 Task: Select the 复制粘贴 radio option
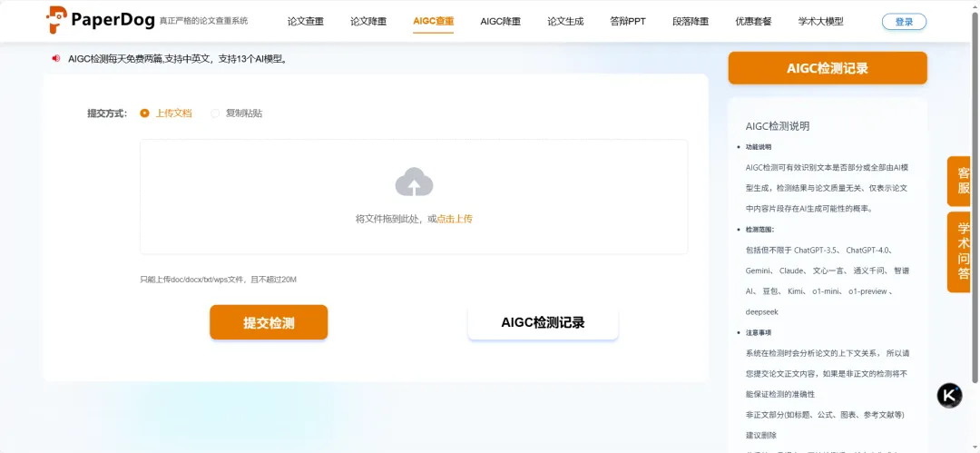[x=236, y=113]
